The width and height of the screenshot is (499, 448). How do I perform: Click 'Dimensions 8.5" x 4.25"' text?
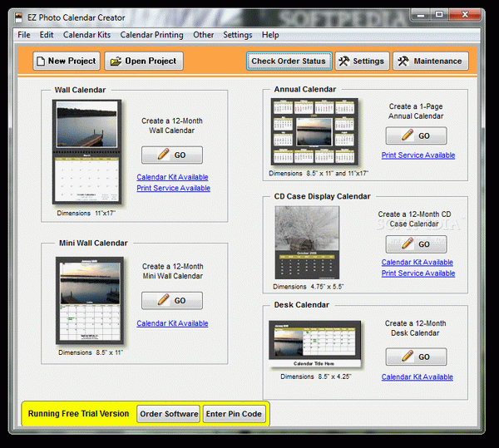[316, 377]
